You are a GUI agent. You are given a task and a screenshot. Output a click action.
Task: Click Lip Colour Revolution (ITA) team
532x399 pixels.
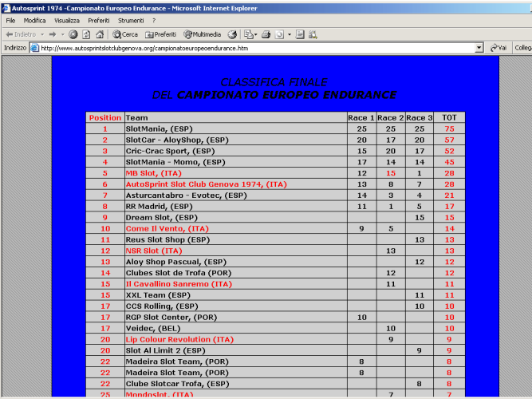tap(179, 340)
